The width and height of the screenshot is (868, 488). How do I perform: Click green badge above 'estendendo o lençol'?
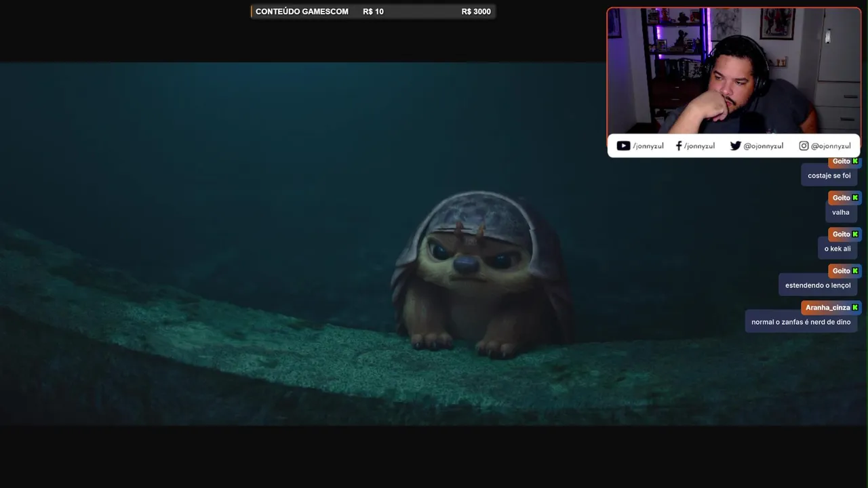(855, 270)
